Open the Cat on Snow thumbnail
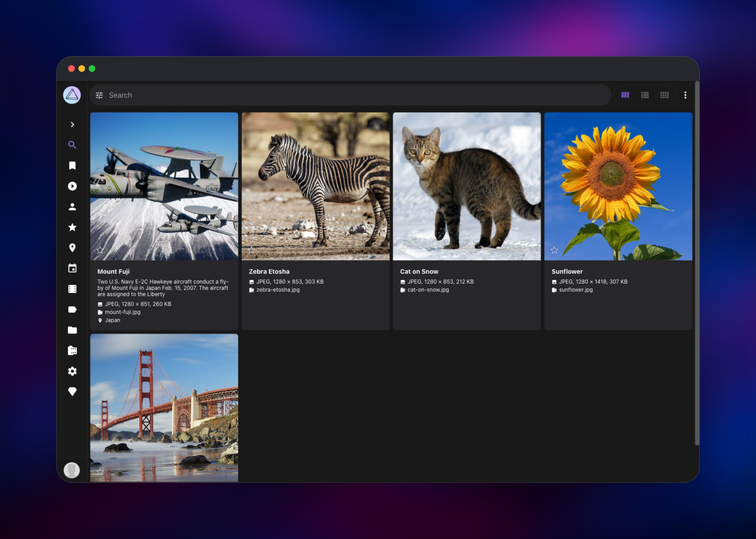Viewport: 756px width, 539px height. click(x=467, y=186)
